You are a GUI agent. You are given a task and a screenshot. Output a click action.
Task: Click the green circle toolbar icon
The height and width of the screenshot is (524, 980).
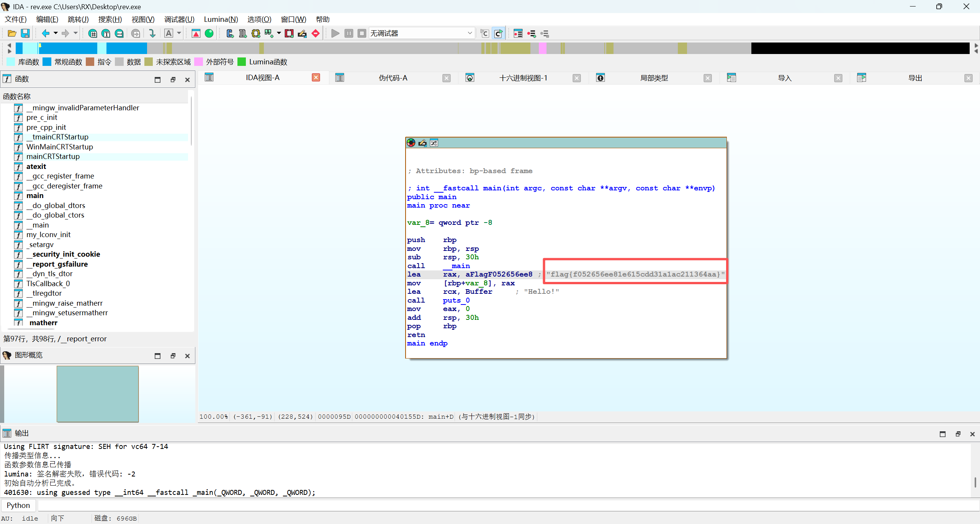point(209,33)
